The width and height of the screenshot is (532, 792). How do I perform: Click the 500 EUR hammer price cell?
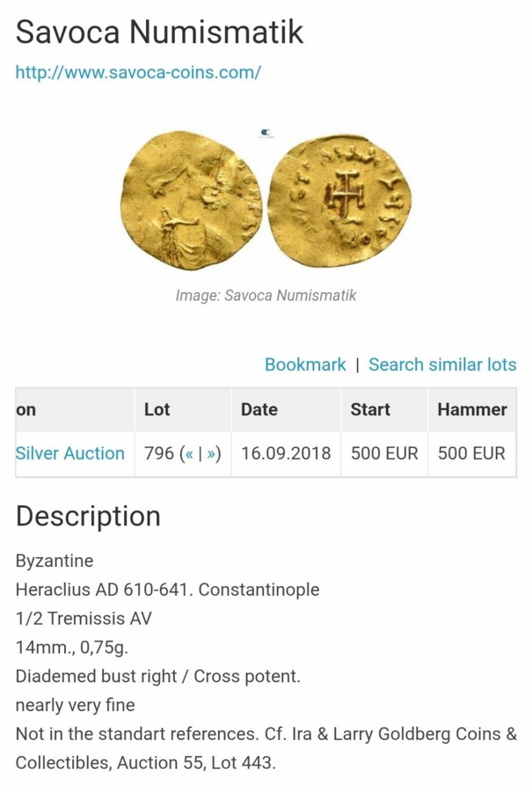pos(471,454)
